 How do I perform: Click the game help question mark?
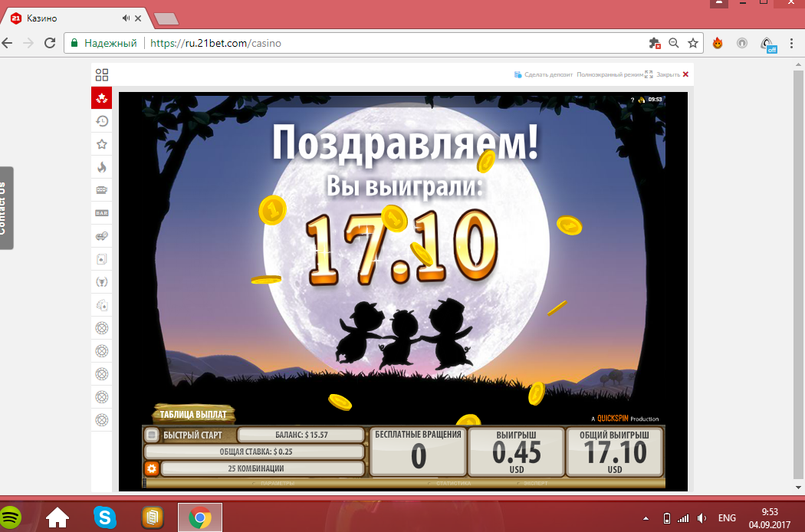[632, 100]
